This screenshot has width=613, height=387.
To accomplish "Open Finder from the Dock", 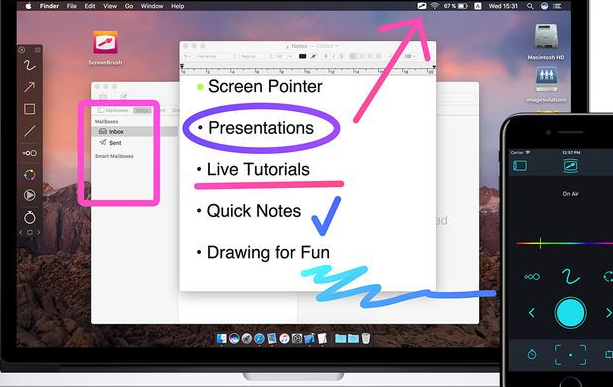I will pos(222,338).
